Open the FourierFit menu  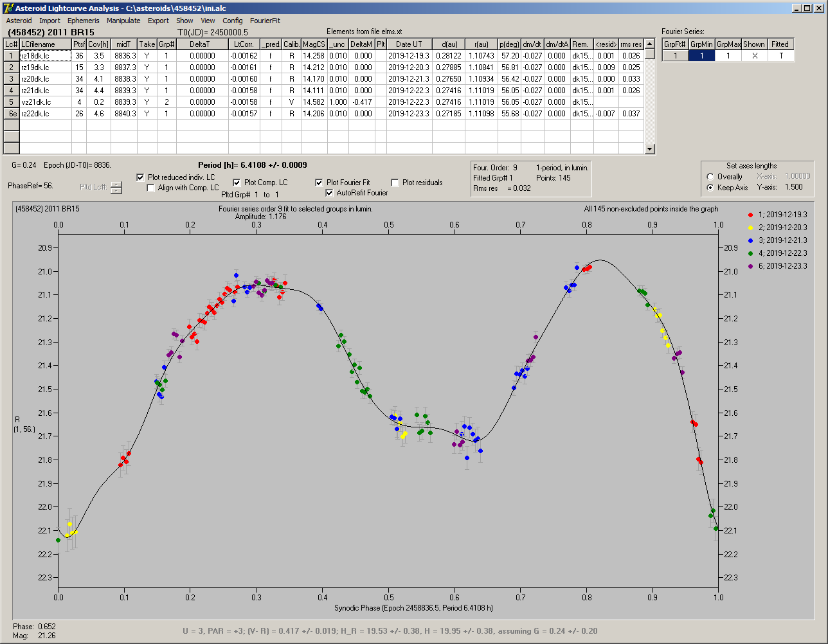tap(265, 21)
